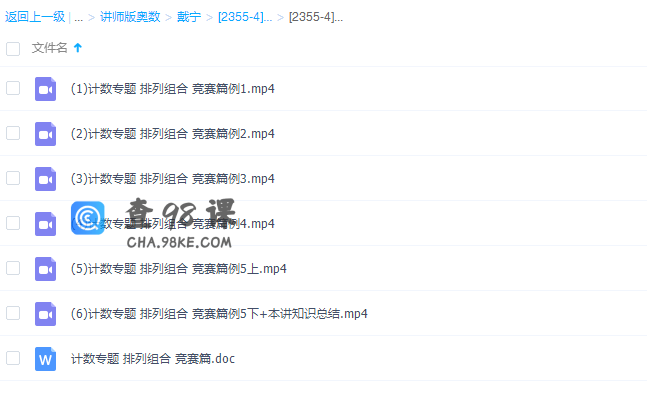Check the box for 竞赛篇例5上.mp4
This screenshot has width=647, height=408.
pyautogui.click(x=13, y=268)
